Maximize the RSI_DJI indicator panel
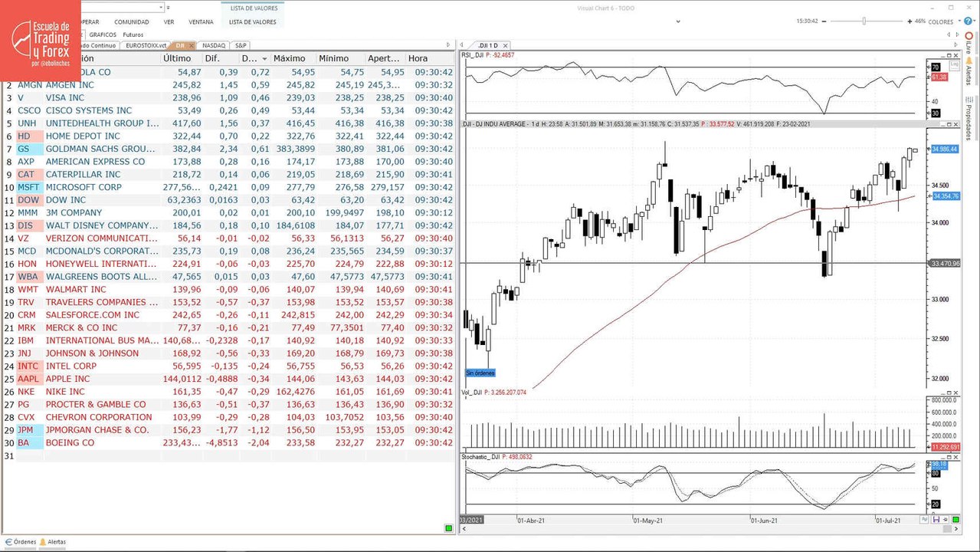The image size is (980, 552). point(949,55)
